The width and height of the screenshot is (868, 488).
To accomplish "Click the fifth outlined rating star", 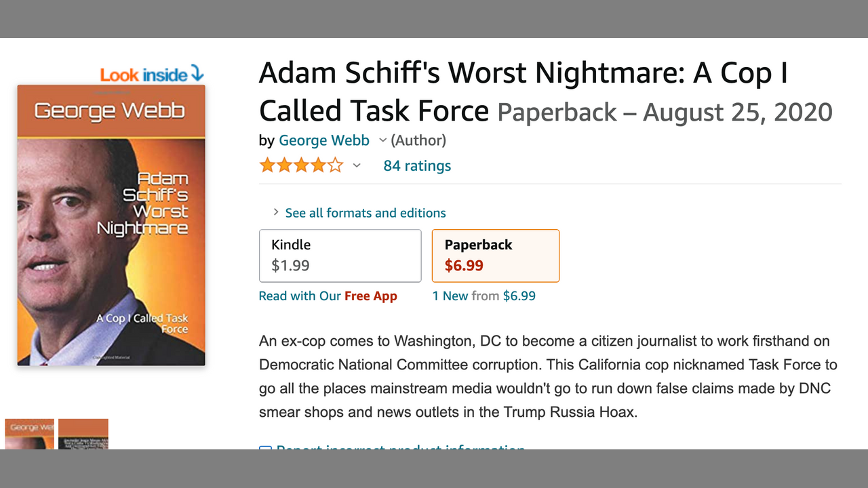I will [x=336, y=165].
